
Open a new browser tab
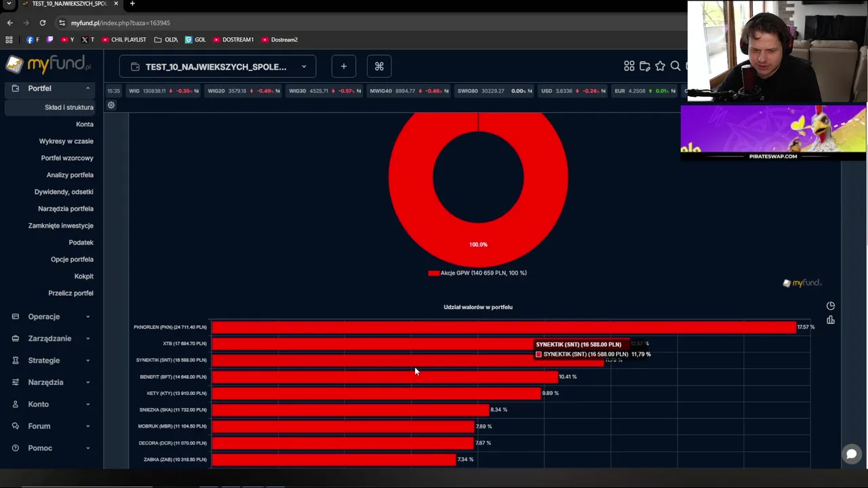pos(132,4)
